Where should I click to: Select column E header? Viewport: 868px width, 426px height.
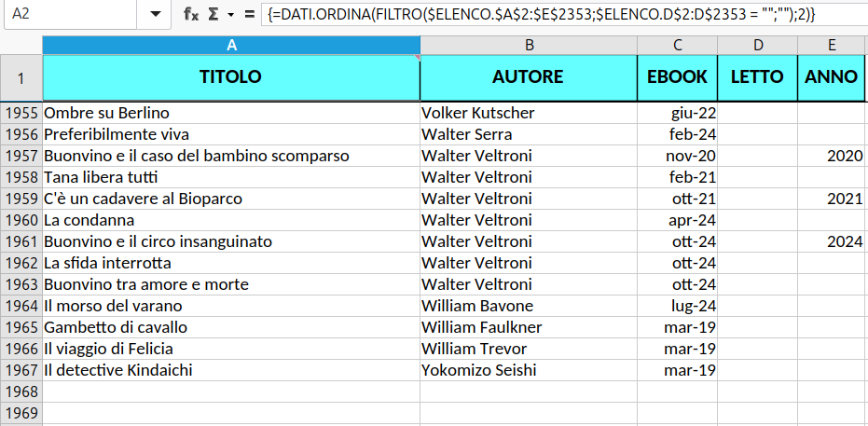(831, 46)
